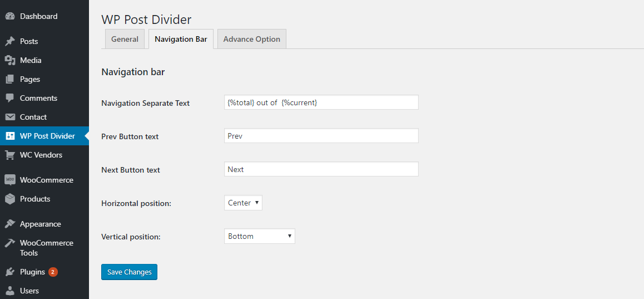
Task: Open the Vertical position dropdown
Action: (259, 236)
